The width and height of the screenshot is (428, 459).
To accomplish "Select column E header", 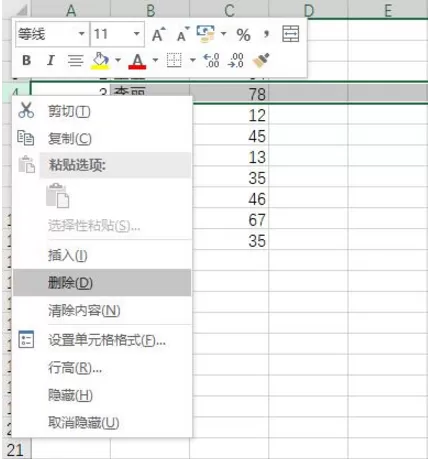I will pos(388,11).
